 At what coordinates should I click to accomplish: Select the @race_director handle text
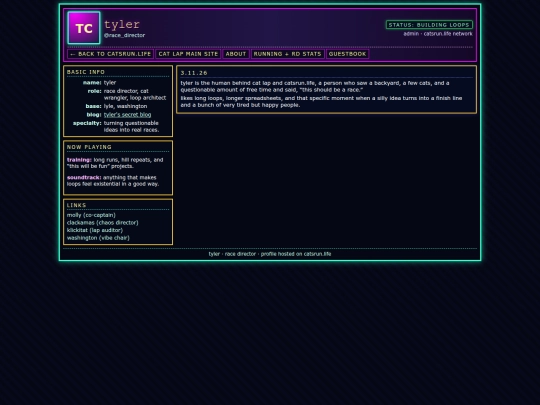coord(124,35)
